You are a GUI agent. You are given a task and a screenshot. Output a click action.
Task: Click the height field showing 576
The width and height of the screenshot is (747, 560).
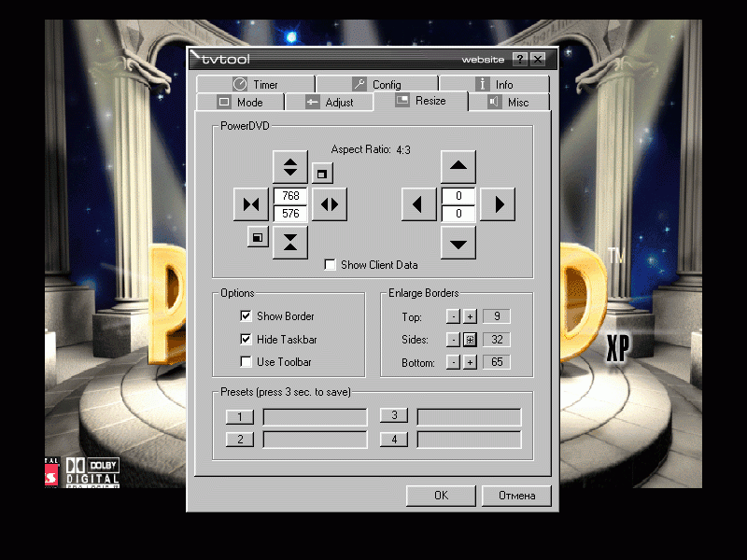(x=290, y=214)
